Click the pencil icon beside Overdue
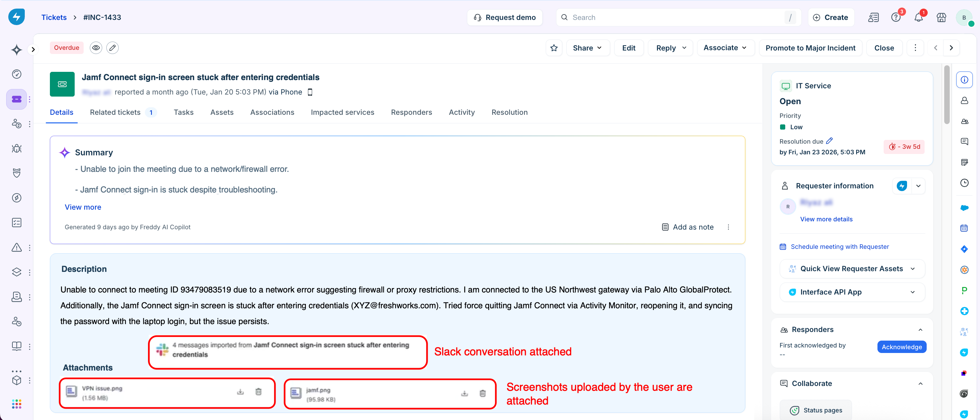Viewport: 980px width, 420px height. click(x=112, y=48)
